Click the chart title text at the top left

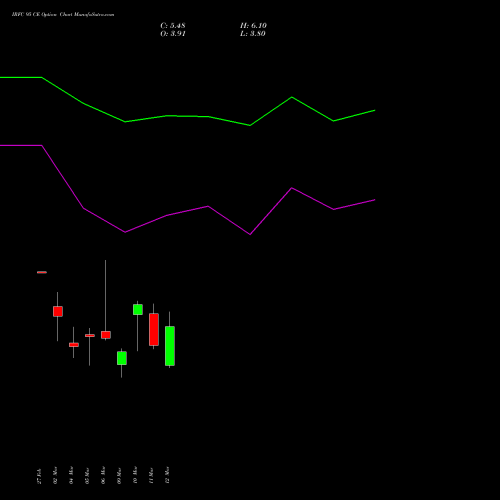point(63,15)
